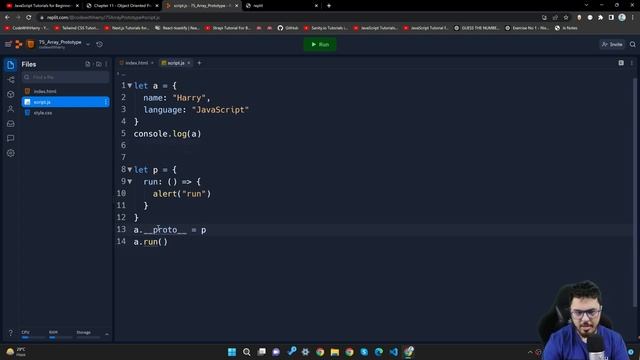Select style.css in the file tree
Viewport: 640px width, 360px height.
66,113
